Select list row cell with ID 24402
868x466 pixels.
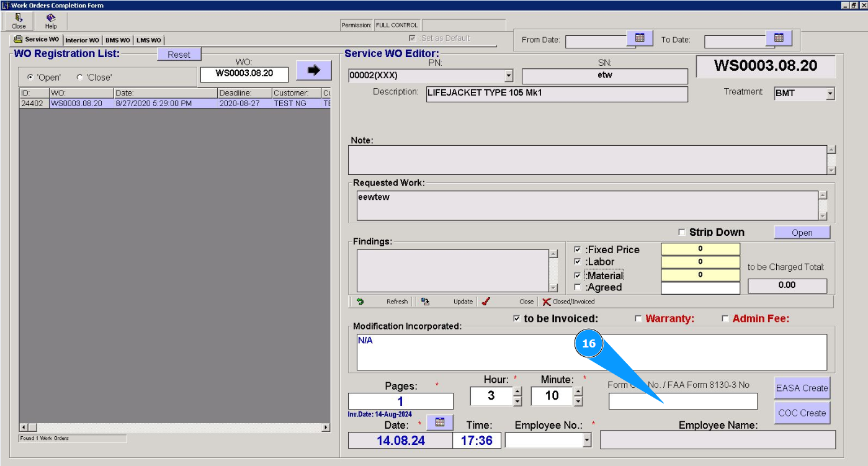(x=34, y=104)
